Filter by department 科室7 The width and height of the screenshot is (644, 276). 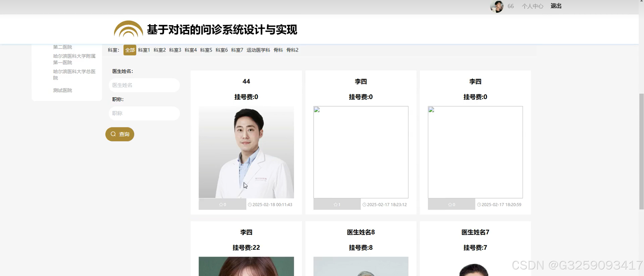pos(237,50)
